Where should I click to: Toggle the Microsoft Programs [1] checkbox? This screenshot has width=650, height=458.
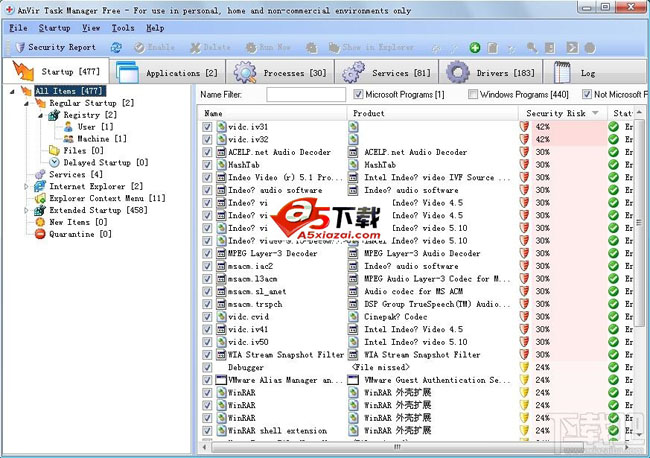tap(358, 95)
